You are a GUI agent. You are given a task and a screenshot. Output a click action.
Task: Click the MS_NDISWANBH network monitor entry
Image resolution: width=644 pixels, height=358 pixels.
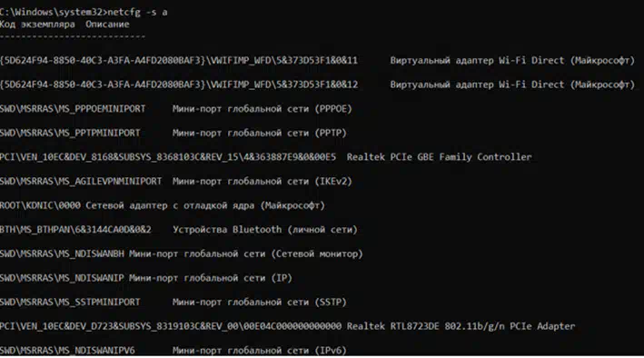click(62, 254)
